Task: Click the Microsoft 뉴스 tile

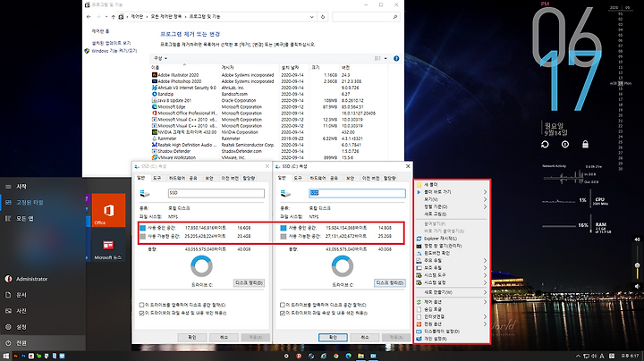Action: click(108, 245)
